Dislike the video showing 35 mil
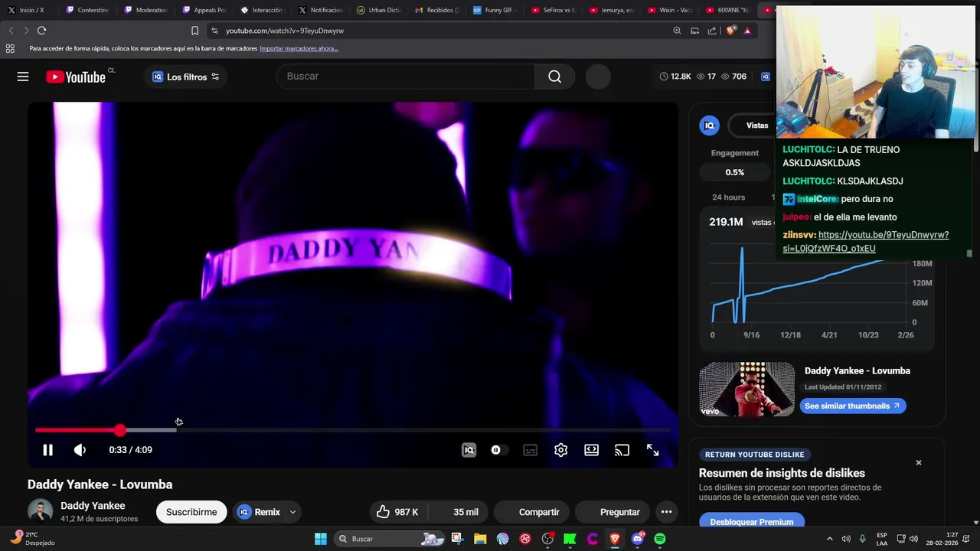This screenshot has height=551, width=980. coord(458,512)
